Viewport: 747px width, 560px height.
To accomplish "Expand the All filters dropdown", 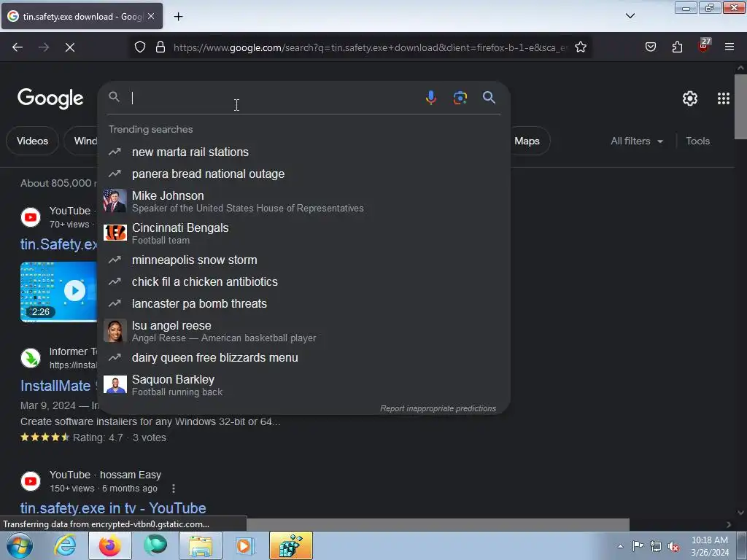I will (637, 141).
